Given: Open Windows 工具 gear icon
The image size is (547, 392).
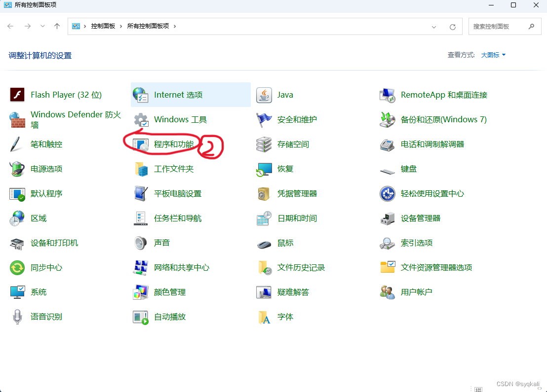Looking at the screenshot, I should pyautogui.click(x=141, y=119).
